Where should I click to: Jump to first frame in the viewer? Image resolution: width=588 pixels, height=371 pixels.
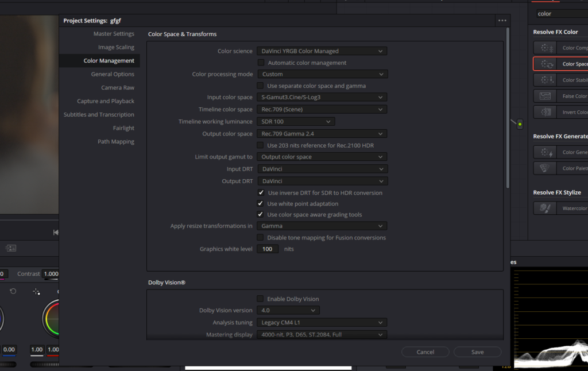coord(56,233)
